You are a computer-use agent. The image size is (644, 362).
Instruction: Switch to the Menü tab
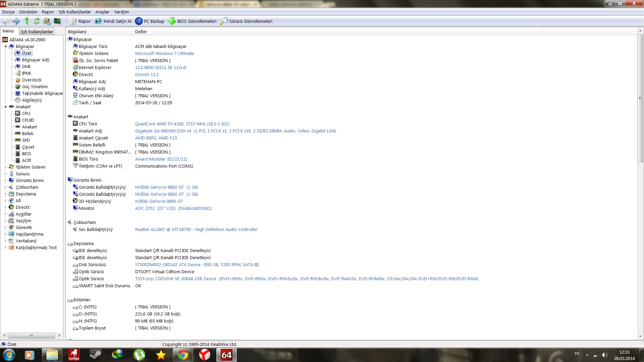point(8,31)
